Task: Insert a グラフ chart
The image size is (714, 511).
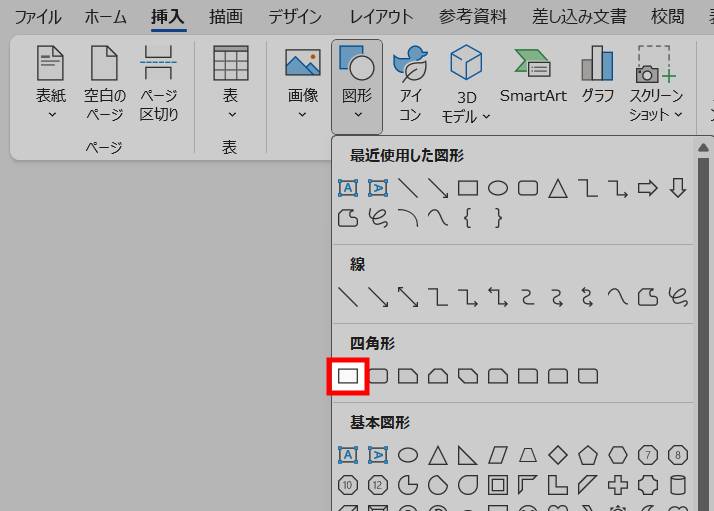Action: [598, 75]
